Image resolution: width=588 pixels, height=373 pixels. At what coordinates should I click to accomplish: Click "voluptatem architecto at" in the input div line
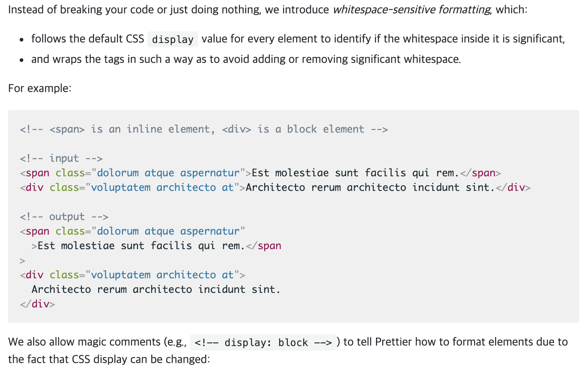pyautogui.click(x=162, y=188)
